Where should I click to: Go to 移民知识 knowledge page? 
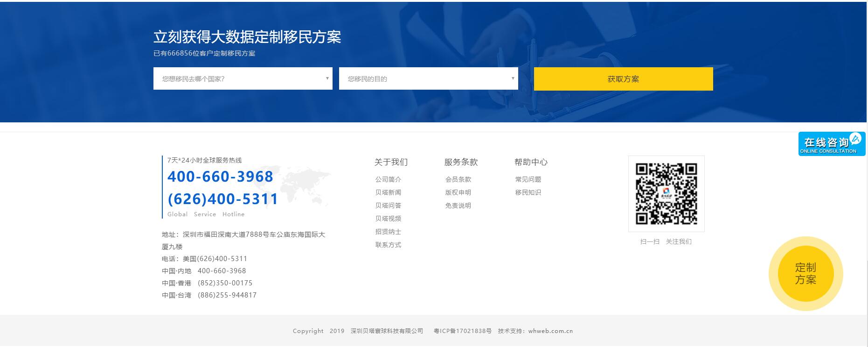(x=528, y=192)
